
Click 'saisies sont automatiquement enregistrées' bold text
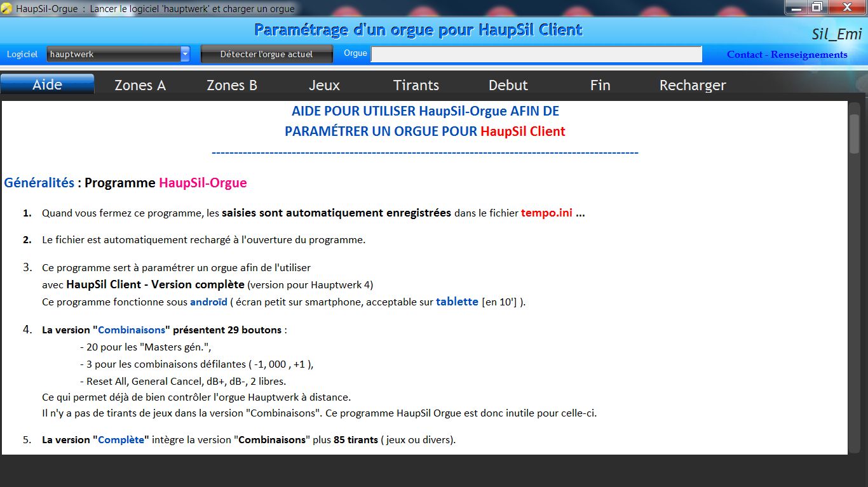click(x=336, y=213)
